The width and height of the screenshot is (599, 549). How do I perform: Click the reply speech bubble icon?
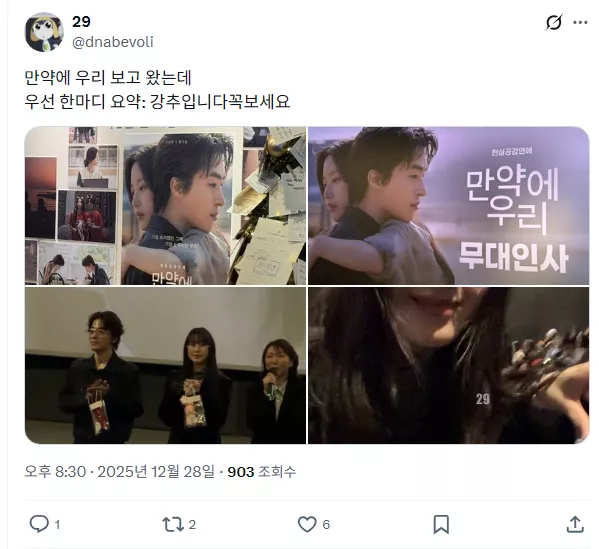[39, 524]
